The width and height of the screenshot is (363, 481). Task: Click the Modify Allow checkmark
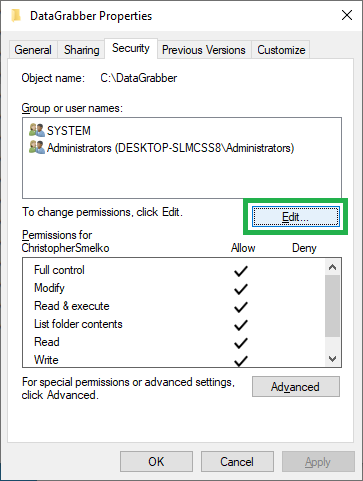241,289
